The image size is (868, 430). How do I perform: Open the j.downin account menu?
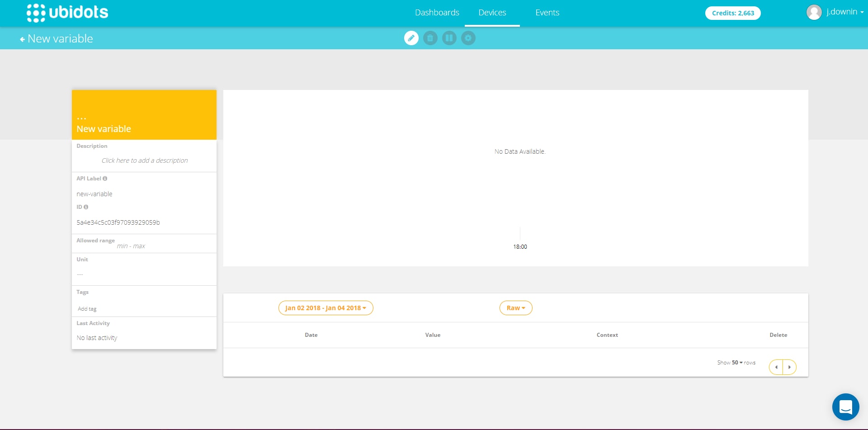pos(841,12)
